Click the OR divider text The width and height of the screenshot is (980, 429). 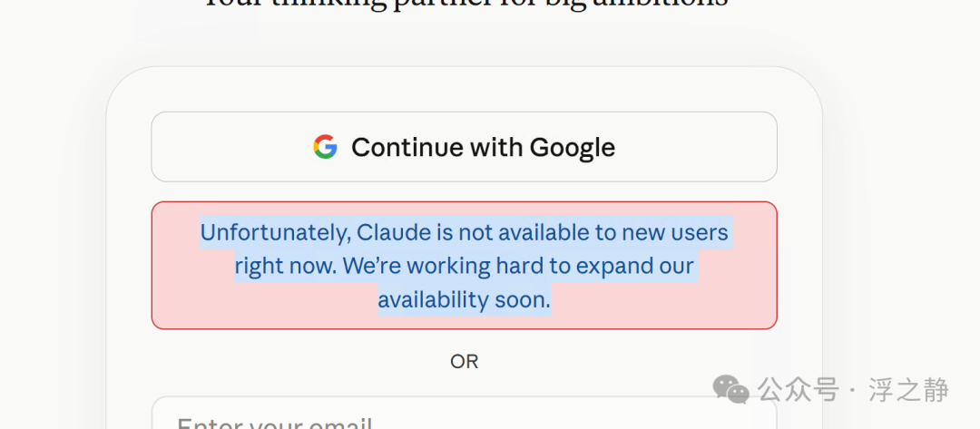click(x=465, y=362)
